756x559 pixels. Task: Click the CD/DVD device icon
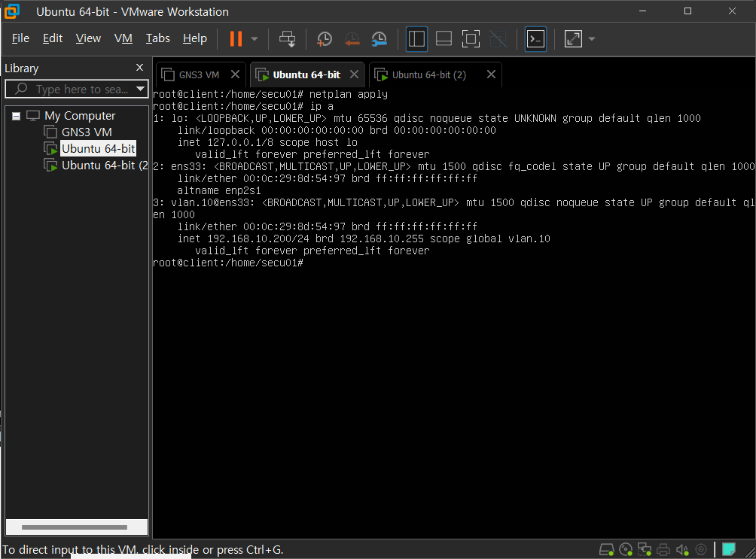[x=626, y=549]
